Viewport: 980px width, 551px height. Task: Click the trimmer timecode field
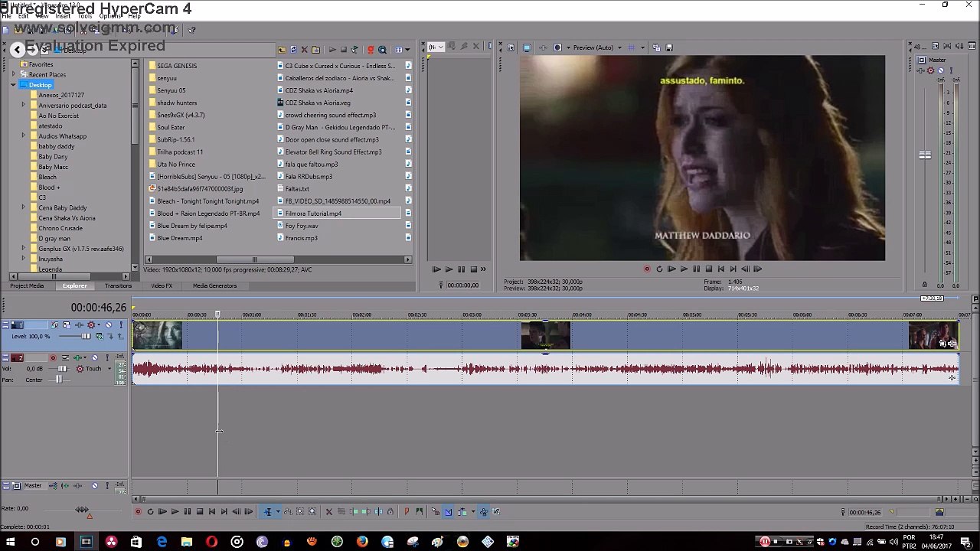point(462,285)
